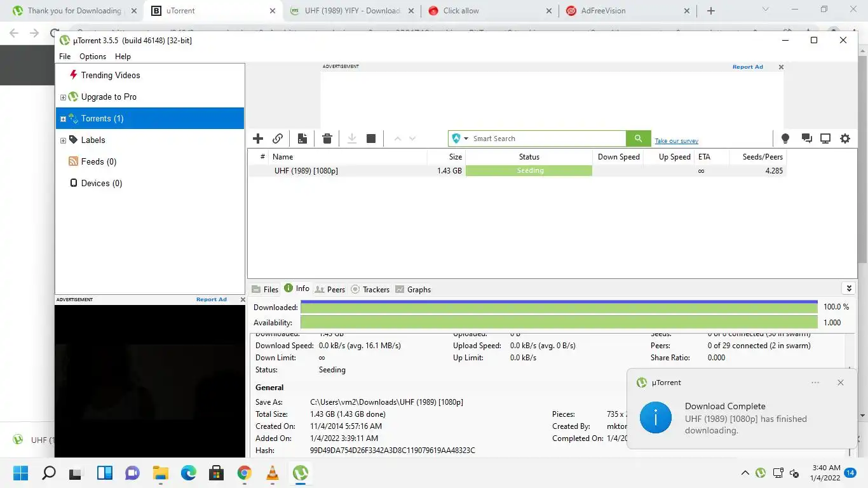Open the lightbulb icon in the toolbar
Screen dimensions: 868x488
785,139
